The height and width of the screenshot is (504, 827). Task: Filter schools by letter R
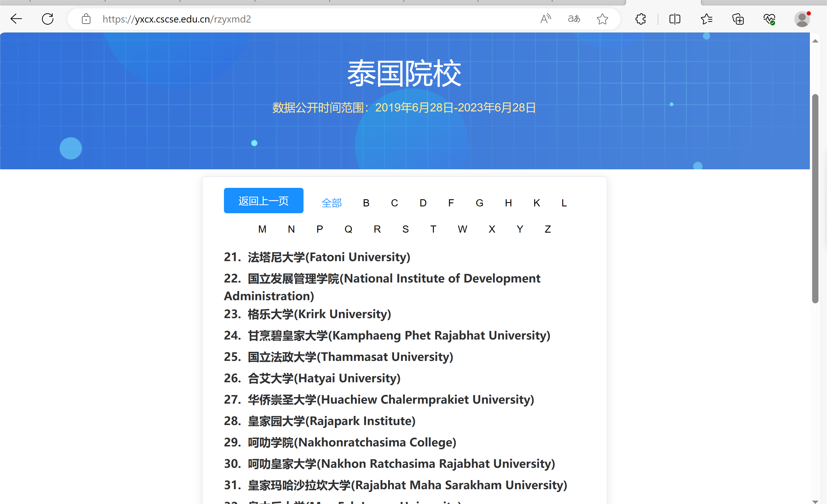coord(377,229)
